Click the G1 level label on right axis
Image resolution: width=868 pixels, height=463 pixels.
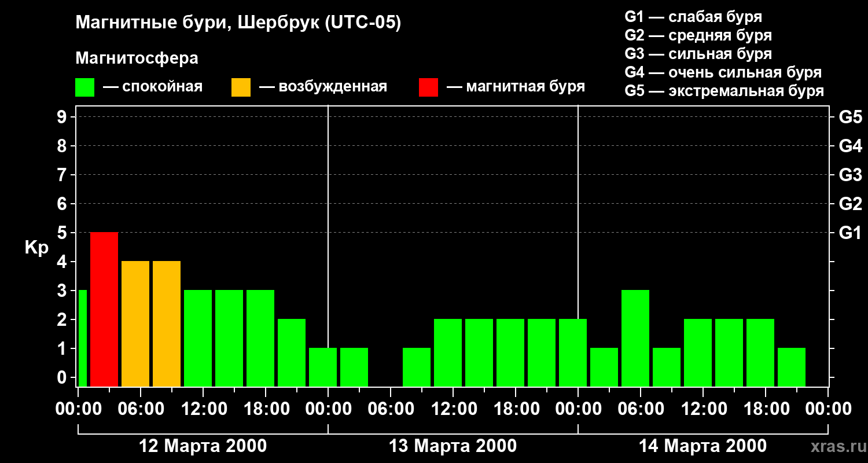click(x=850, y=233)
